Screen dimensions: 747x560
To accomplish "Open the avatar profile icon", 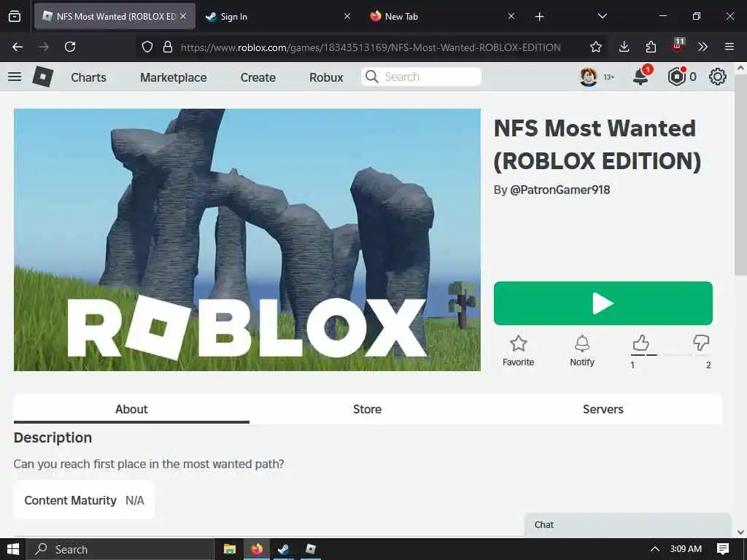I will pyautogui.click(x=589, y=77).
